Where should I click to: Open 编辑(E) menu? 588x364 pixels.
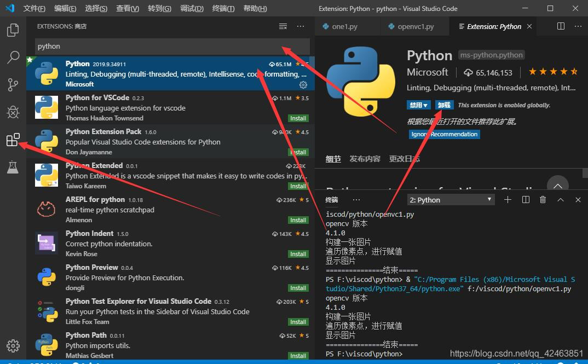(65, 8)
